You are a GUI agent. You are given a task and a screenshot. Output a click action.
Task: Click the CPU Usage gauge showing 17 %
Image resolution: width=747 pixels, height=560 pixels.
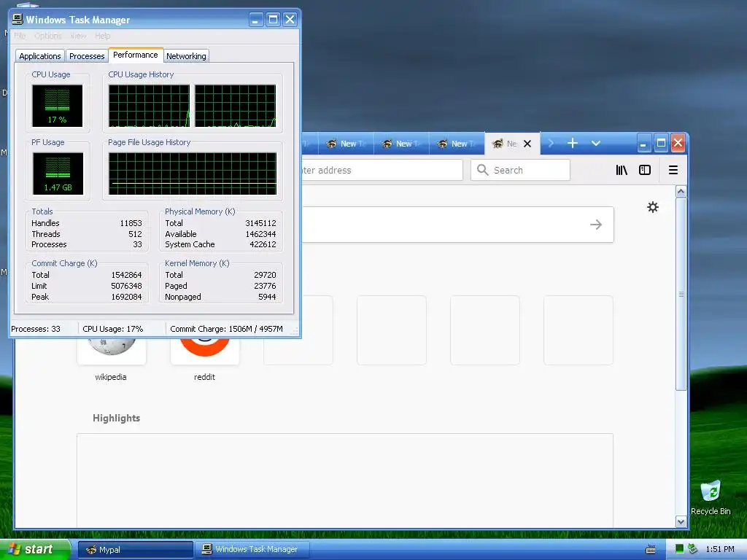pos(57,106)
